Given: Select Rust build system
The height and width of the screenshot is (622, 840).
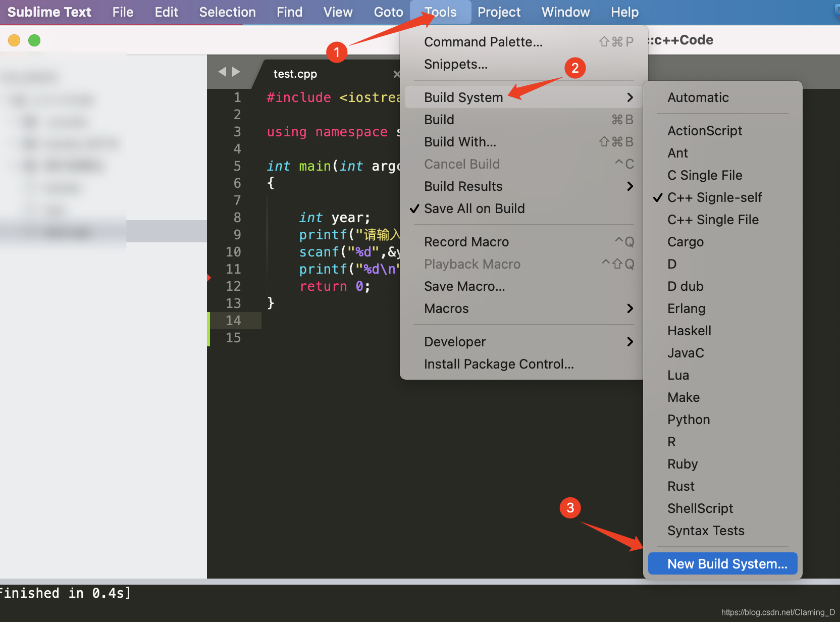Looking at the screenshot, I should [722, 486].
